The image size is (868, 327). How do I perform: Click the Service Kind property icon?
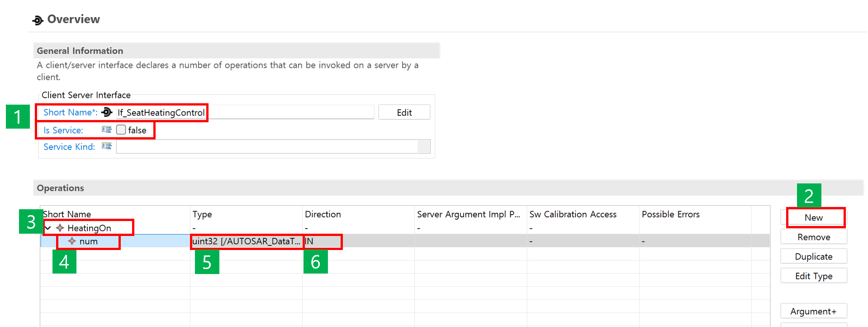107,146
